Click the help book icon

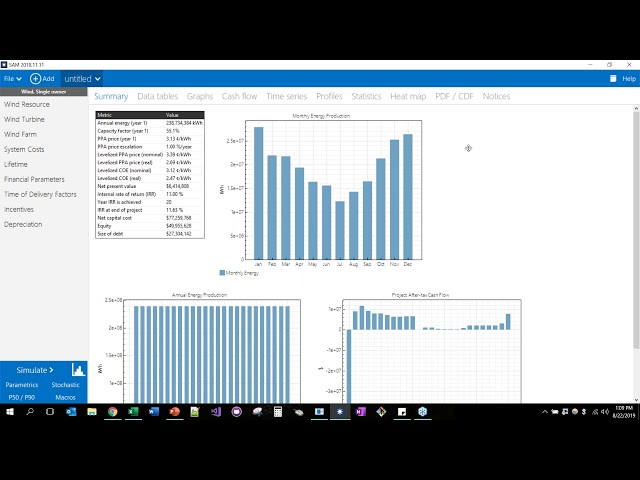tap(613, 79)
